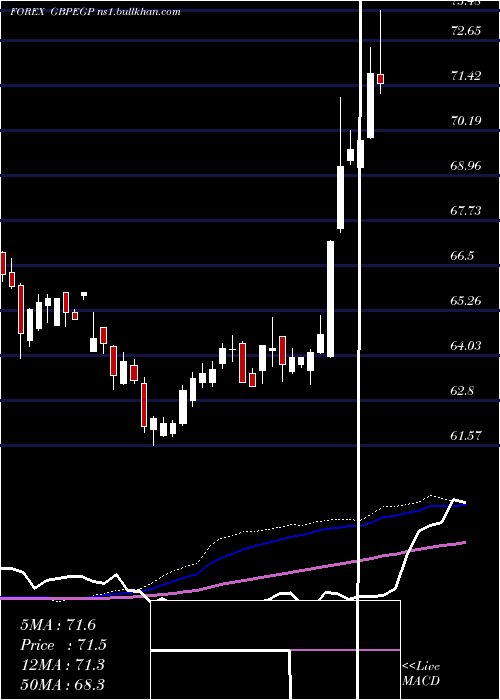Click the 61.57 price axis label
Viewport: 500px width, 700px height.
466,436
